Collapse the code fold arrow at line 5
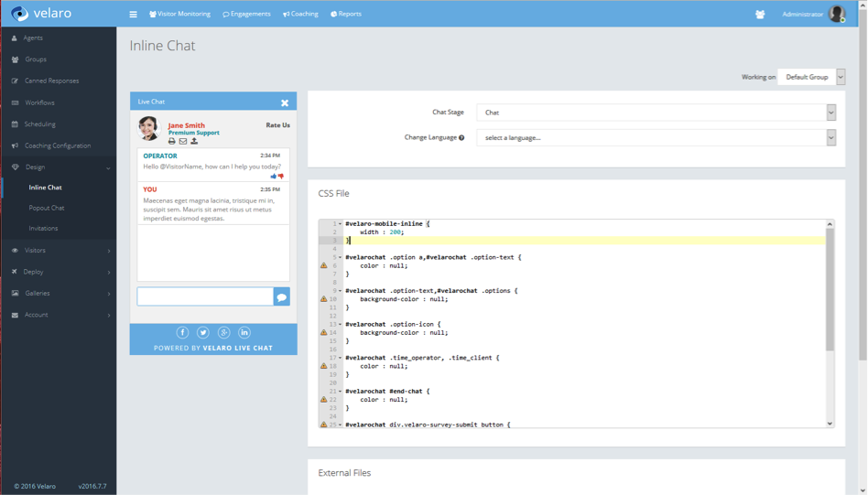This screenshot has height=495, width=868. [341, 257]
